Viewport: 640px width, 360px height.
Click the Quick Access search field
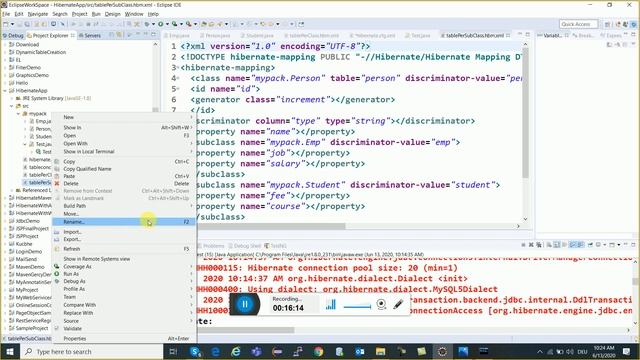[x=578, y=24]
